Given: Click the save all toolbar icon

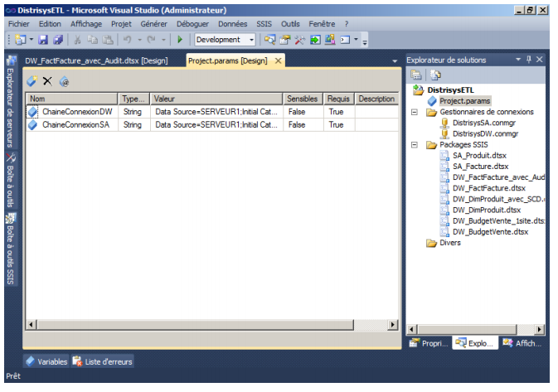Looking at the screenshot, I should click(58, 40).
